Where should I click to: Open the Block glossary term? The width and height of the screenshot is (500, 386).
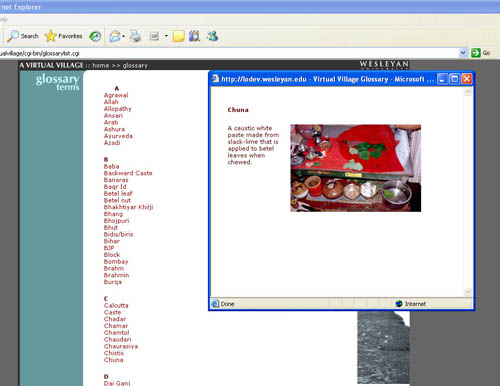pos(112,255)
